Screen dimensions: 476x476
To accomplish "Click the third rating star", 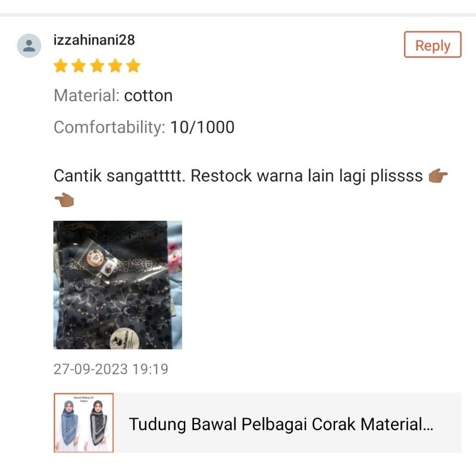I will (97, 65).
